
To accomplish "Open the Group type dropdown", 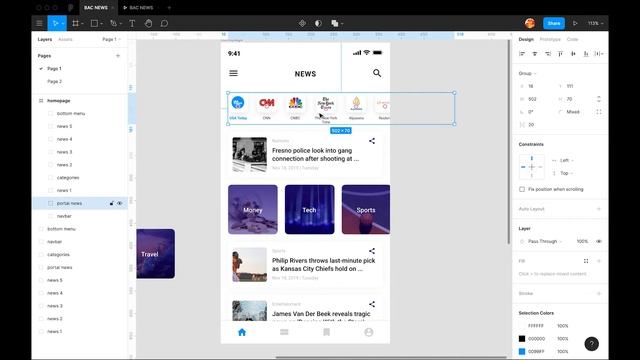I will pos(527,73).
